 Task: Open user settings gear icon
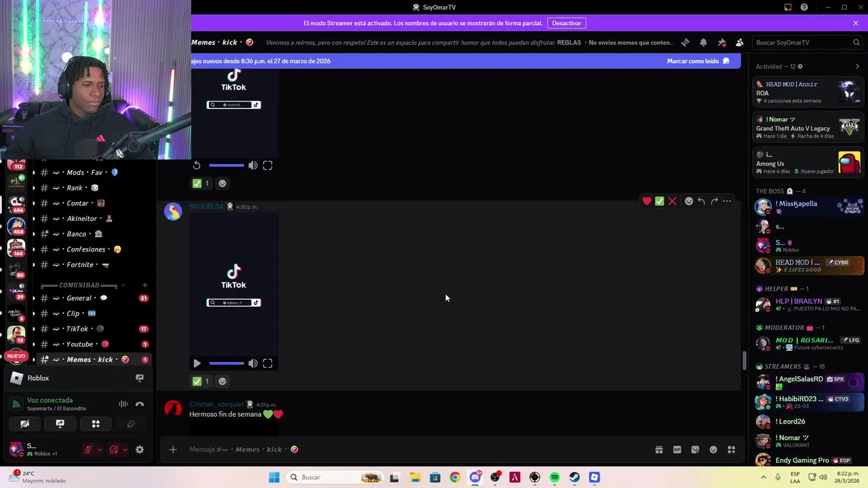pyautogui.click(x=140, y=449)
